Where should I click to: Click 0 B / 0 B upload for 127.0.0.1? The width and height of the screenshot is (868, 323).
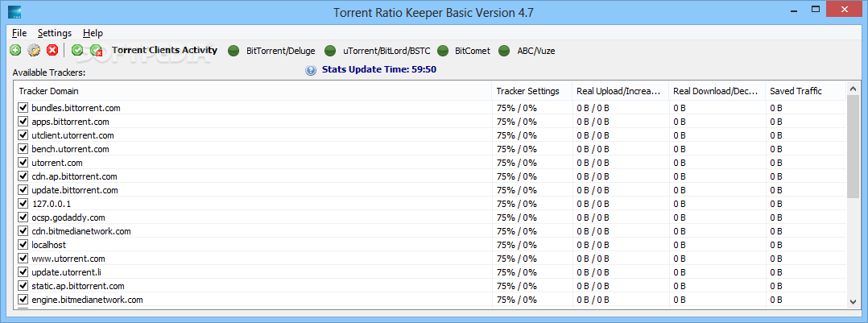593,203
